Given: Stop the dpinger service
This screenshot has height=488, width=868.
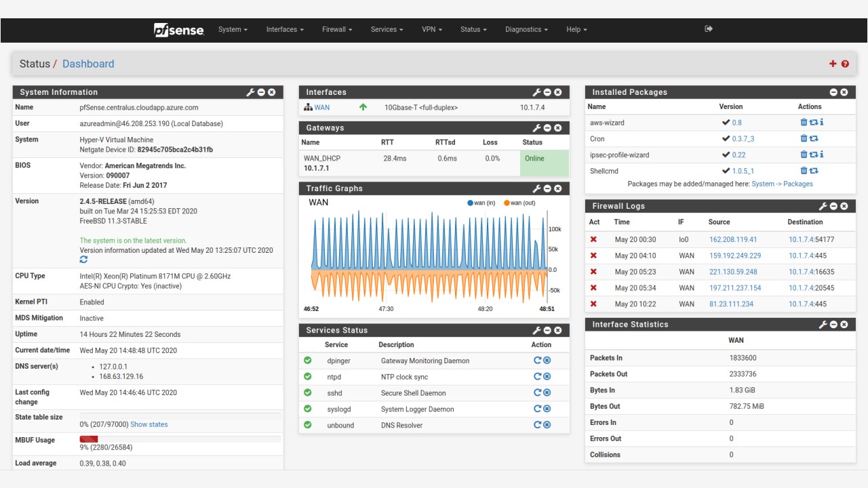Looking at the screenshot, I should (x=547, y=361).
